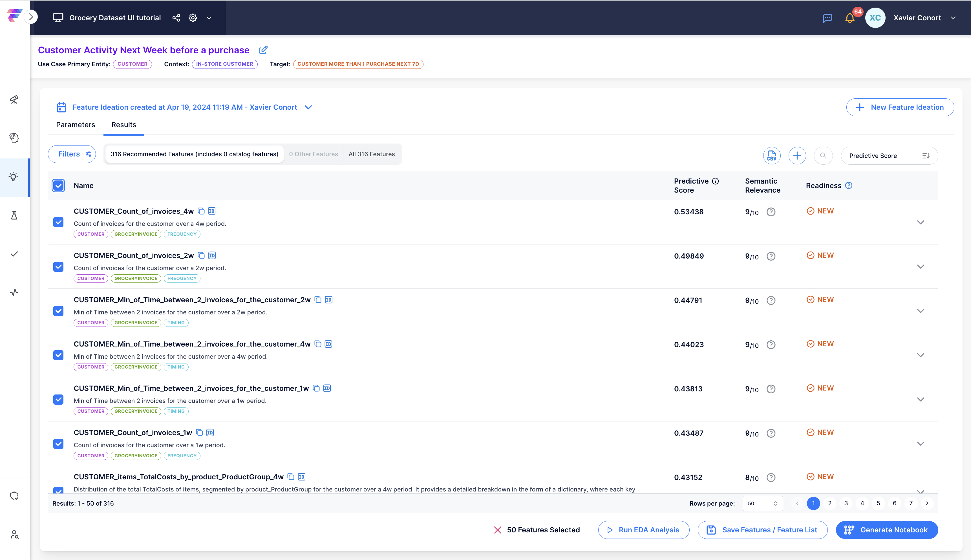
Task: Expand Min_of_Time_between_2_invoices_2w row details
Action: (920, 311)
